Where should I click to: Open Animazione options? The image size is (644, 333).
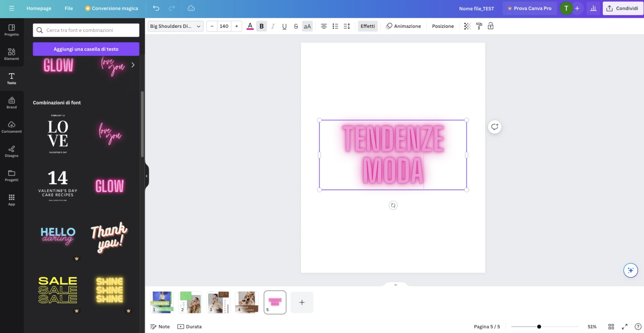(x=403, y=26)
